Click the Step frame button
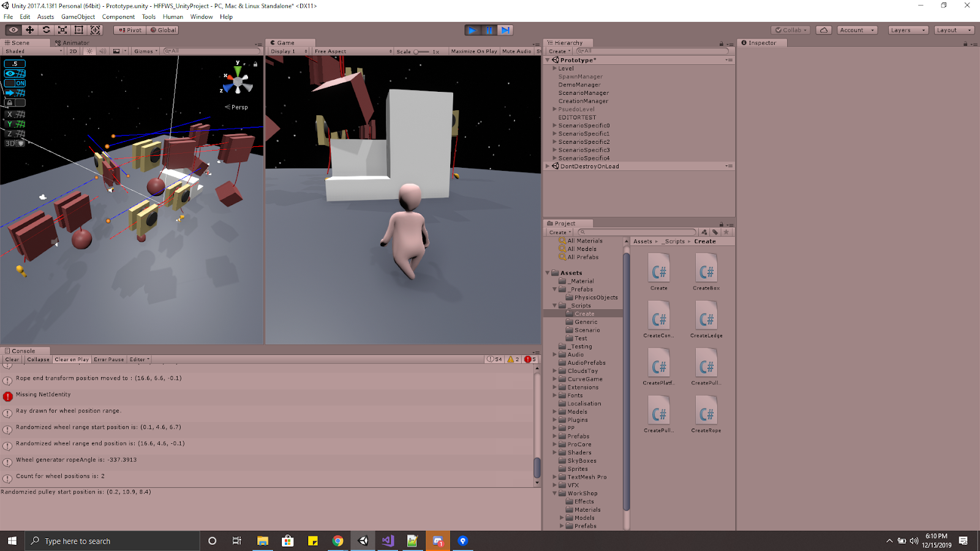Image resolution: width=980 pixels, height=551 pixels. tap(504, 29)
